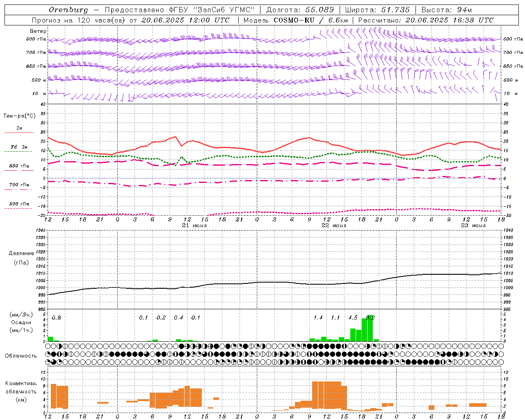Click the precipitation value "0.8"
This screenshot has width=525, height=420.
click(x=57, y=317)
